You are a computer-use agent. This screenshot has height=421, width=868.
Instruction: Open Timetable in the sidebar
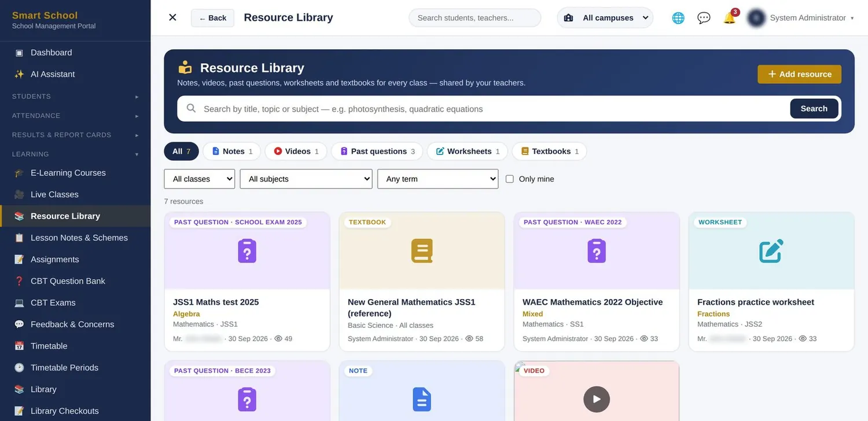(75, 346)
